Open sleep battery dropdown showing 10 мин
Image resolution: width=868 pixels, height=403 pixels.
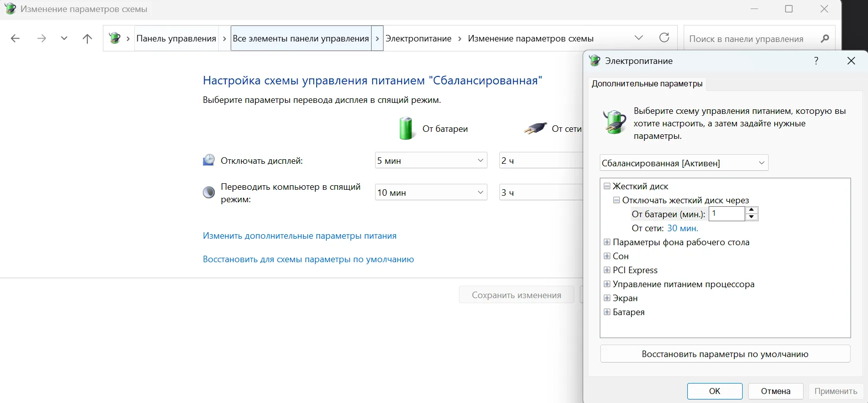pos(431,192)
